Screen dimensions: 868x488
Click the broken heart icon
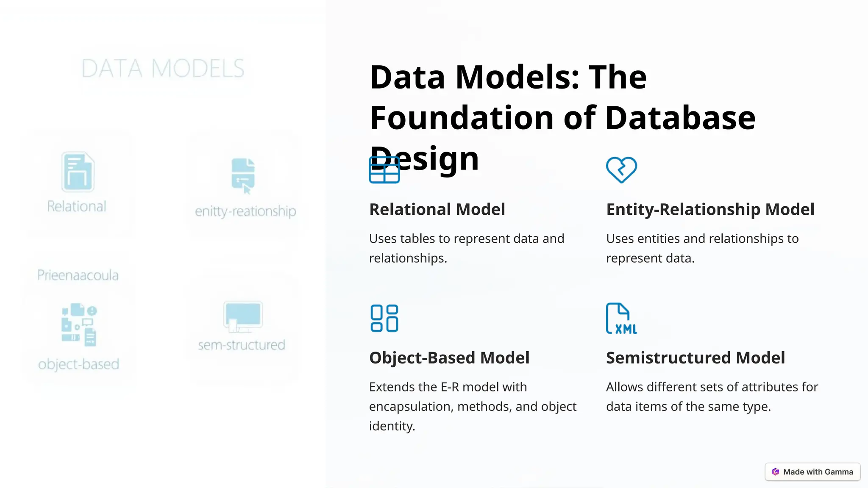(621, 170)
